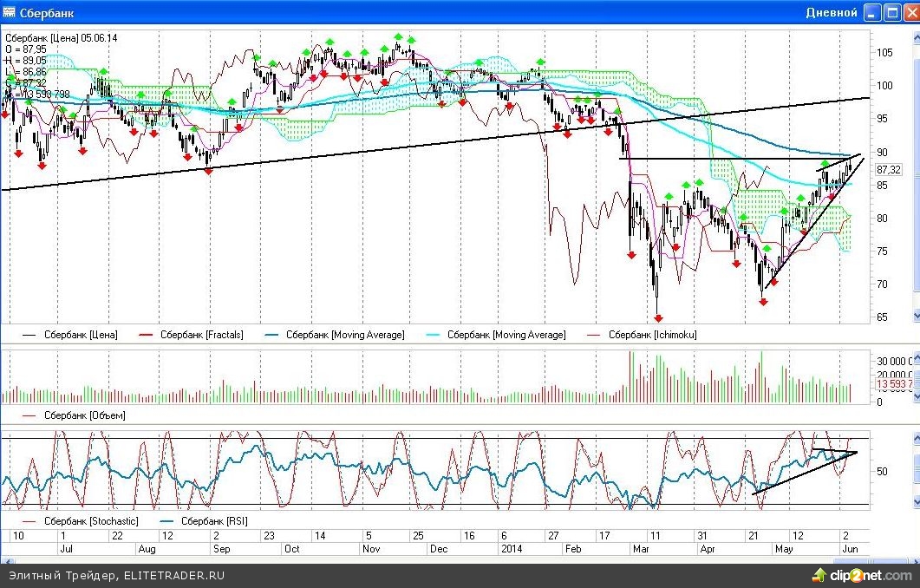Click the clip2net logo arrow icon
The width and height of the screenshot is (920, 588).
(x=818, y=575)
